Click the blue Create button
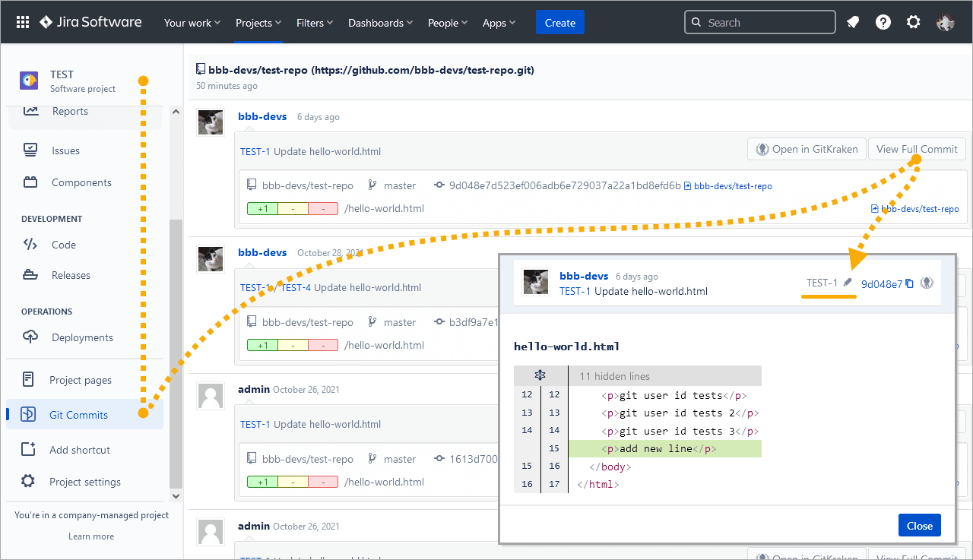The image size is (973, 560). coord(560,23)
